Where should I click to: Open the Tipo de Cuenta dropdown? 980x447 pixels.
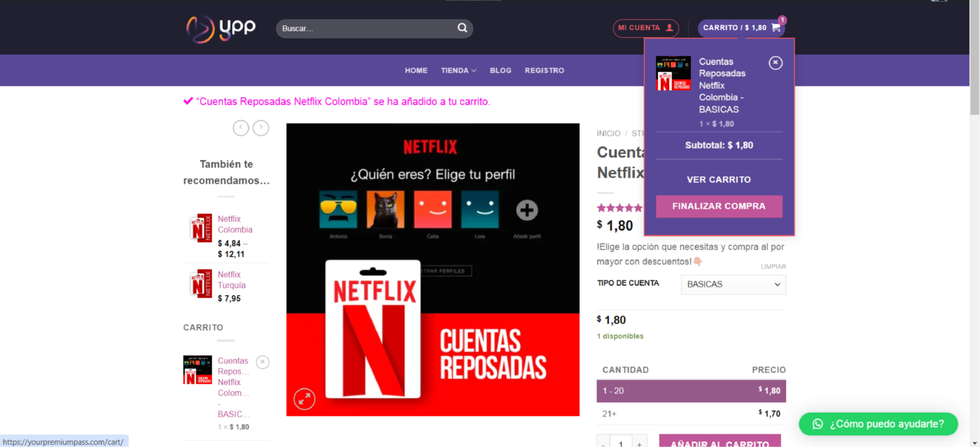pos(733,285)
